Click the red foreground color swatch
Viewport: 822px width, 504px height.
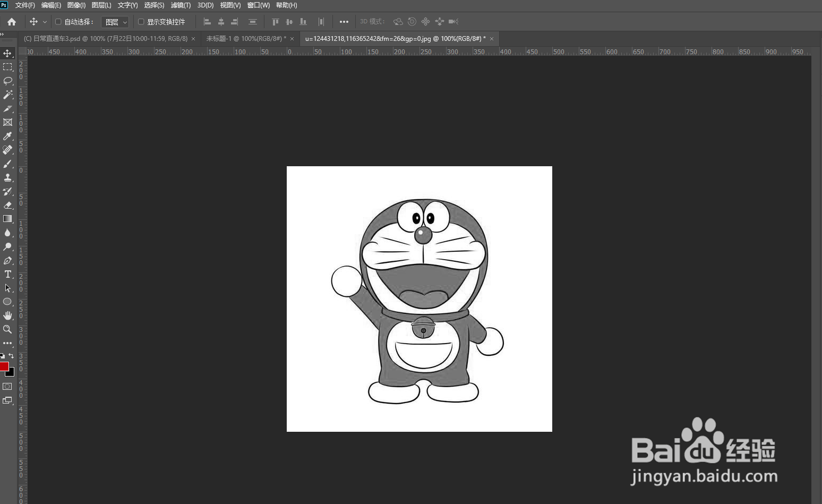pos(4,366)
